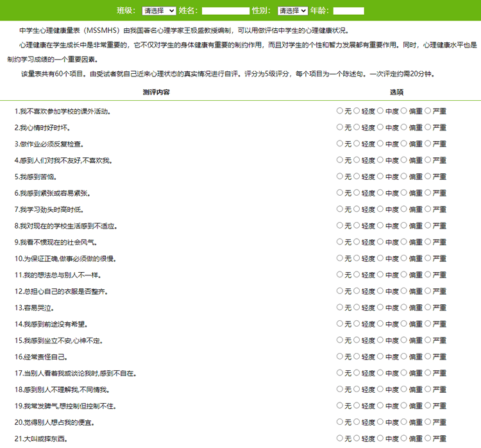Viewport: 481px width, 448px height.
Task: Select 偏重 for question 19
Action: 403,406
